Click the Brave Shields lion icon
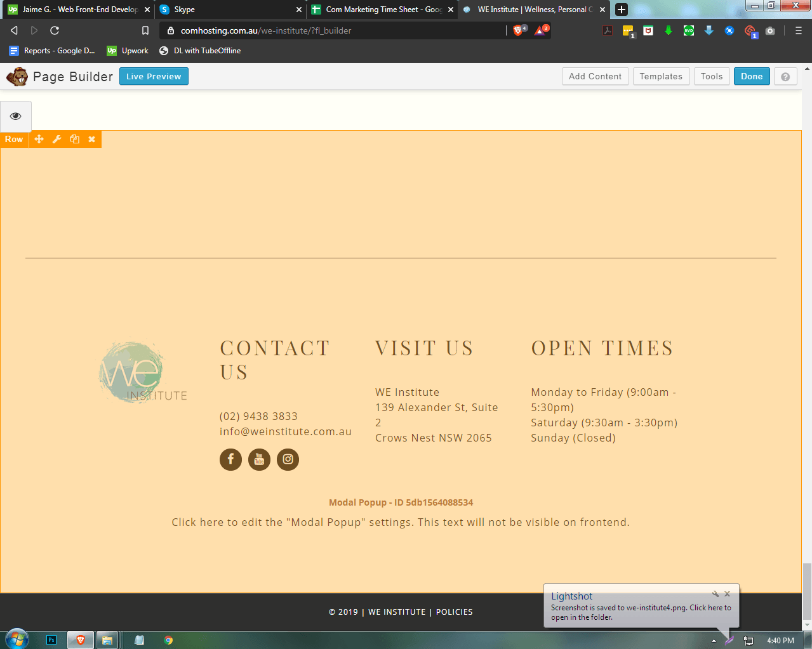Image resolution: width=812 pixels, height=649 pixels. click(519, 30)
